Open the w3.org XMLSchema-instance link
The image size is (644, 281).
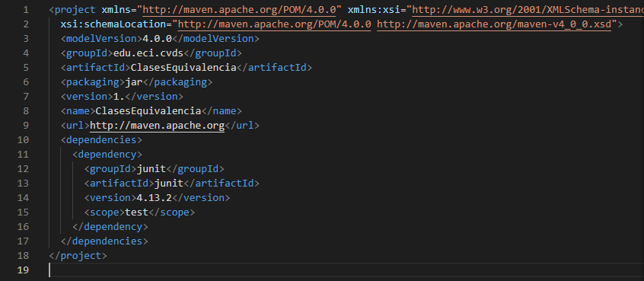528,10
